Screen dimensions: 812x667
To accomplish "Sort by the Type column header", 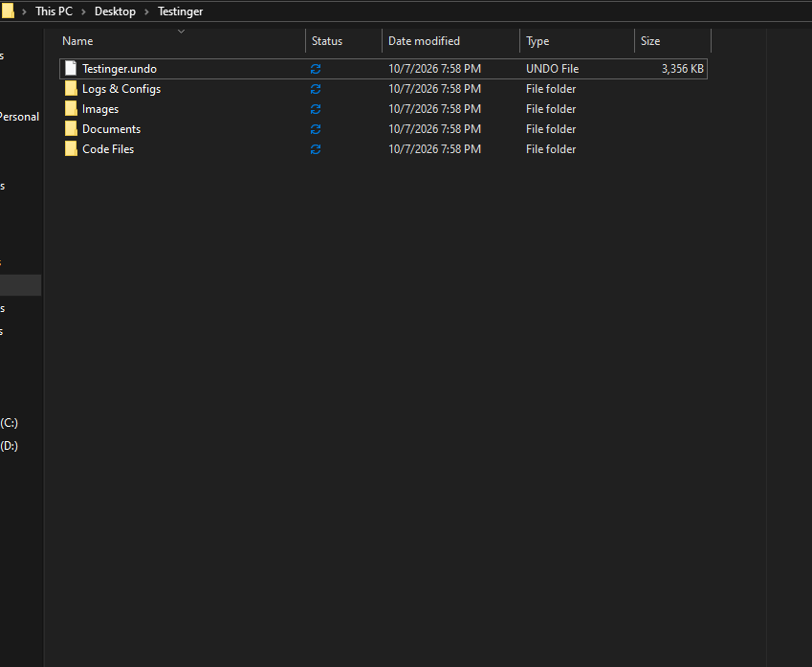I will click(x=578, y=41).
